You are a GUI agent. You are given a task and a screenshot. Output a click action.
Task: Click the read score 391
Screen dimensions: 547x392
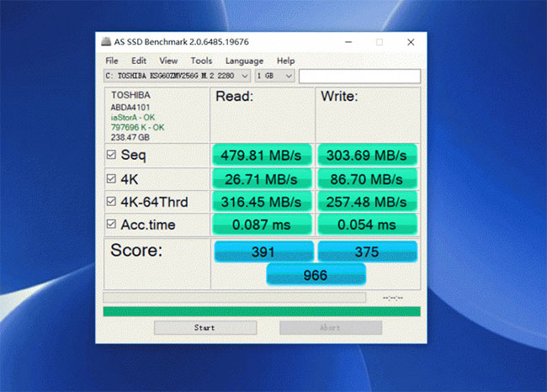(263, 252)
